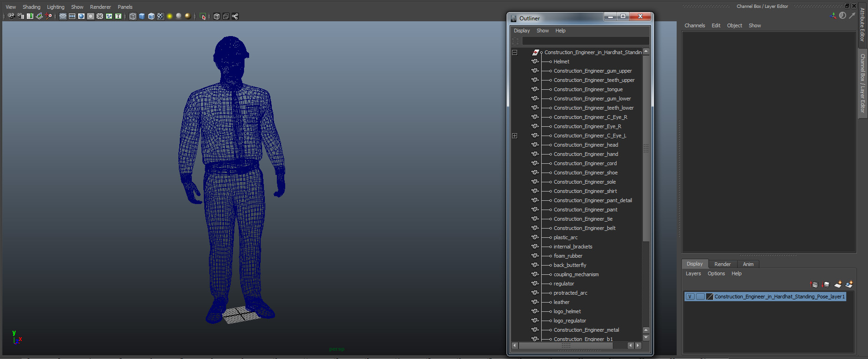Toggle Wireframe on Shaded icon
The width and height of the screenshot is (868, 359).
pos(151,16)
